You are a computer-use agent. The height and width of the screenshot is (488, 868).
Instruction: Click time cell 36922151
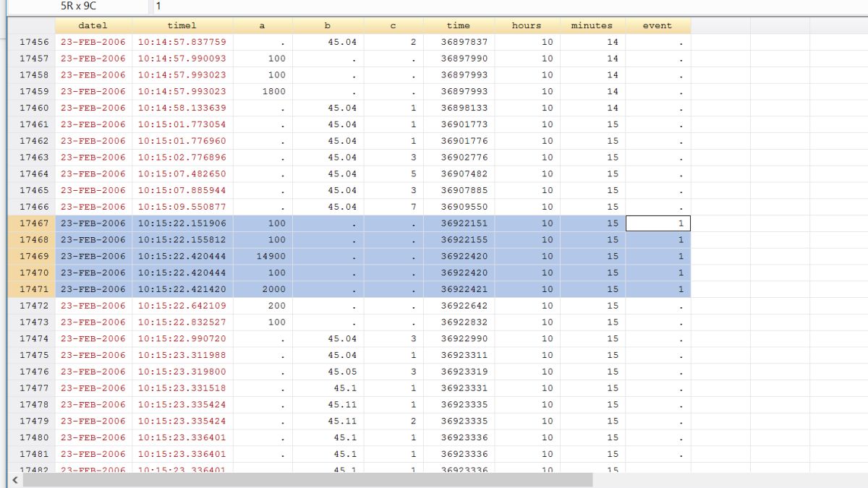[458, 223]
